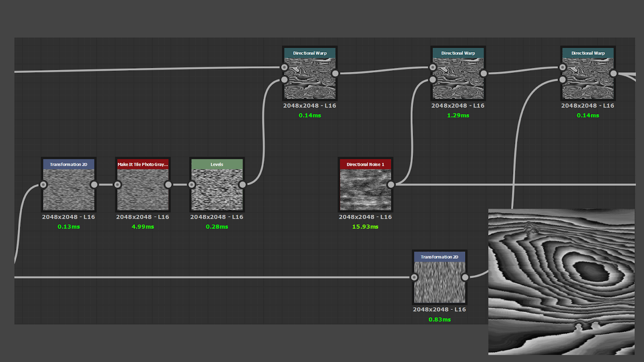Click the Directional Noise 1 output connector
644x362 pixels.
coord(391,185)
